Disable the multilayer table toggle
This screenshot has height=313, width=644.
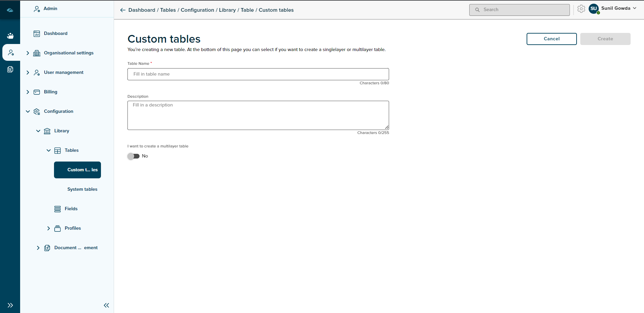133,156
